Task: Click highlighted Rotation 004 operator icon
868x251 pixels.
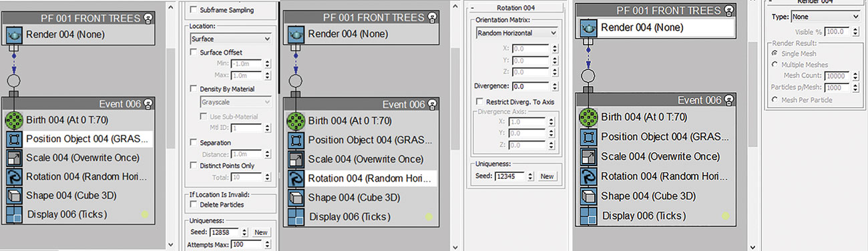Action: (x=295, y=179)
